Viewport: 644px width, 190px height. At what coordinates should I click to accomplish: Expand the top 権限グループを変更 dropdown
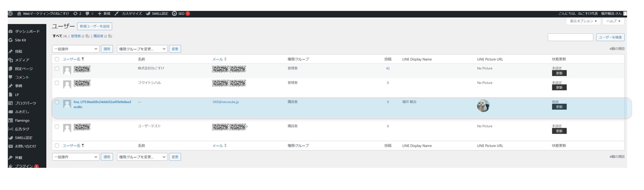point(142,49)
